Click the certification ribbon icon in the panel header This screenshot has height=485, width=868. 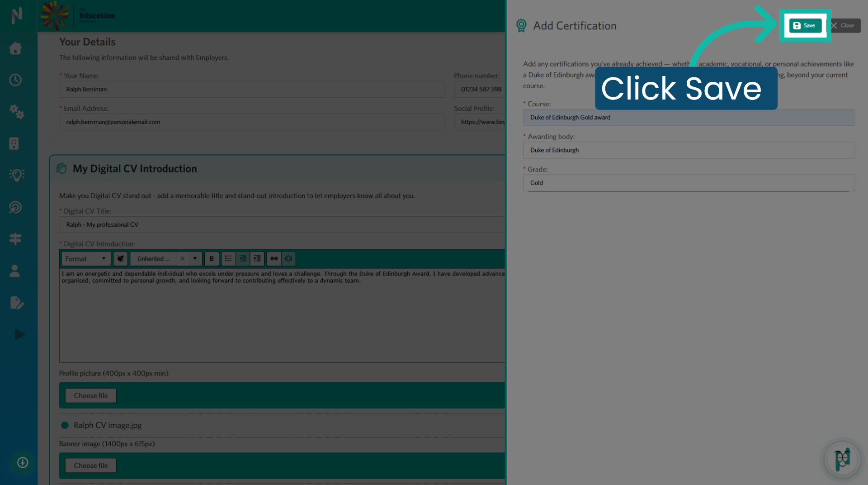[521, 25]
